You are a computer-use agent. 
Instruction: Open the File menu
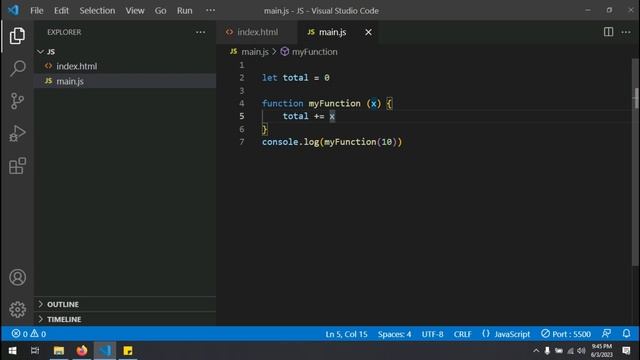point(36,11)
